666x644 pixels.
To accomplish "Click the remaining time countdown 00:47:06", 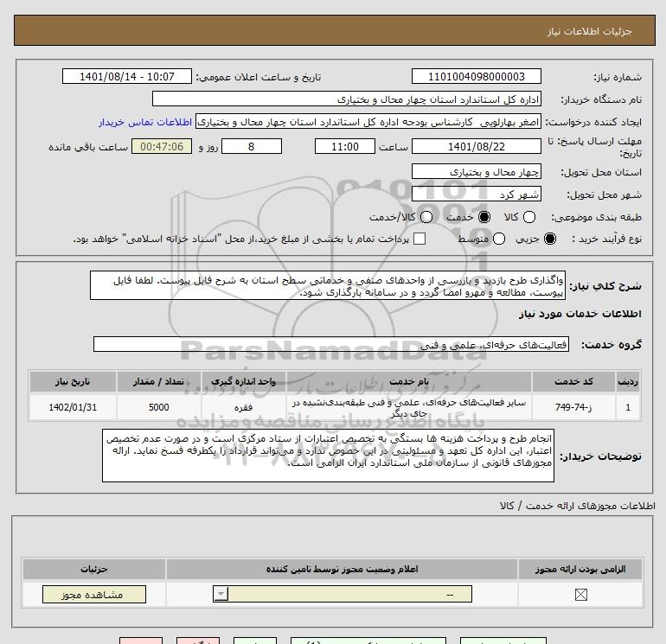I will 162,146.
